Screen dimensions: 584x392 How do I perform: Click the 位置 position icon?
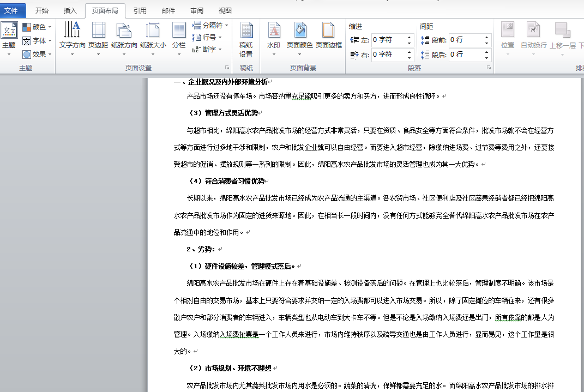pyautogui.click(x=507, y=29)
